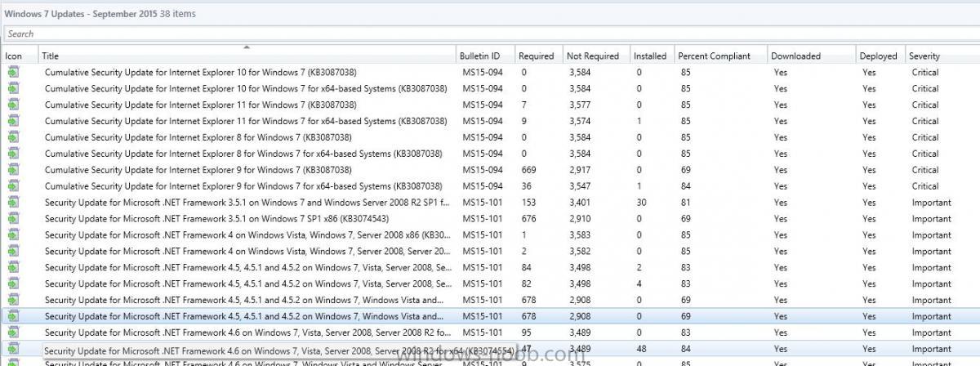The image size is (980, 366).
Task: Sort by the Required column header
Action: tap(539, 56)
